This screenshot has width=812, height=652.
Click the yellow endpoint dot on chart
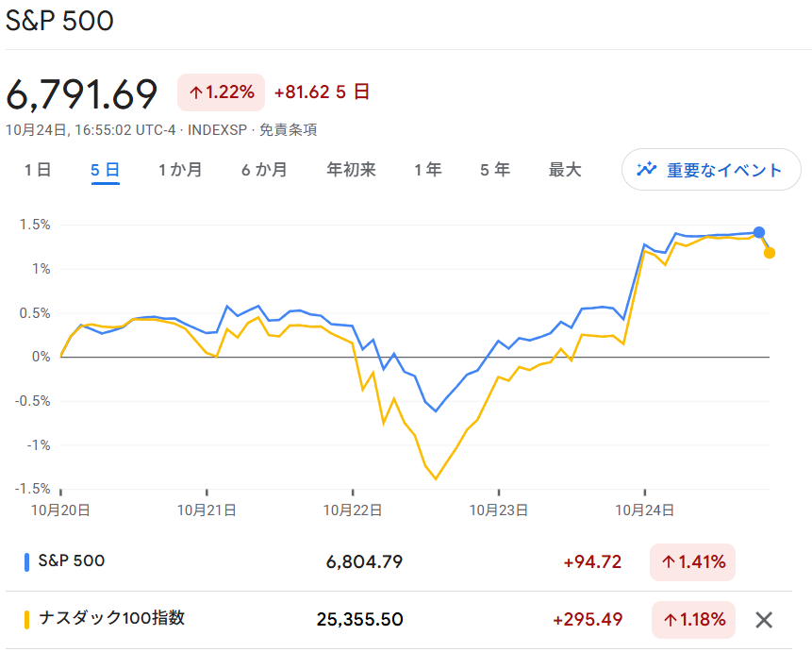(770, 252)
